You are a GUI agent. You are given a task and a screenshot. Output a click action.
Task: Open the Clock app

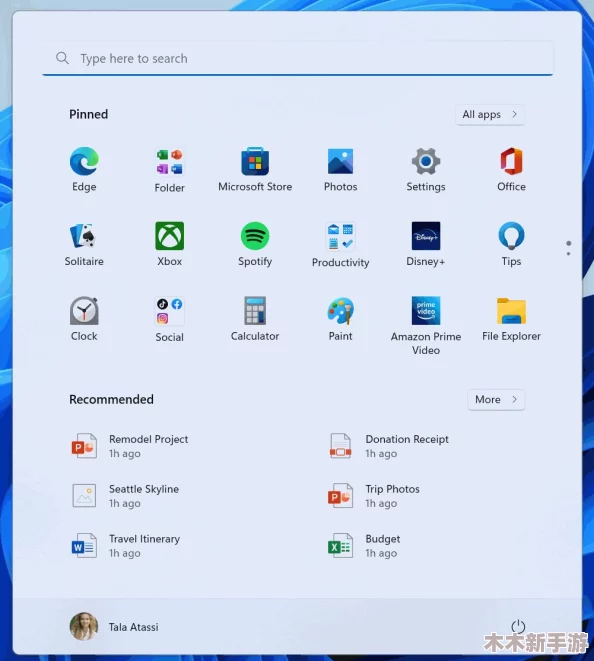[x=84, y=311]
